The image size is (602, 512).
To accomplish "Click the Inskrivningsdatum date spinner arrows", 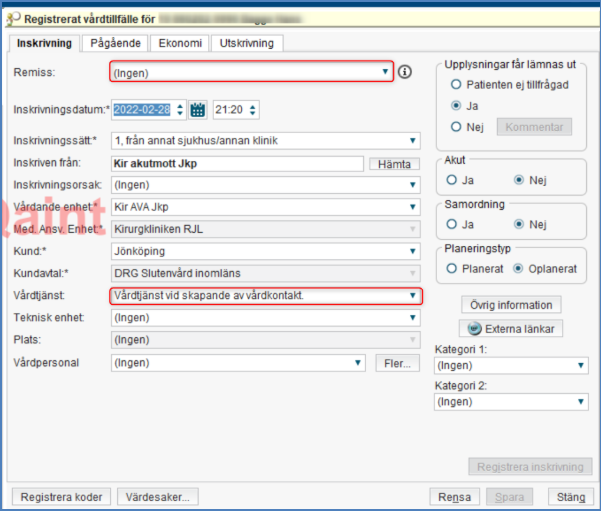I will [x=180, y=110].
